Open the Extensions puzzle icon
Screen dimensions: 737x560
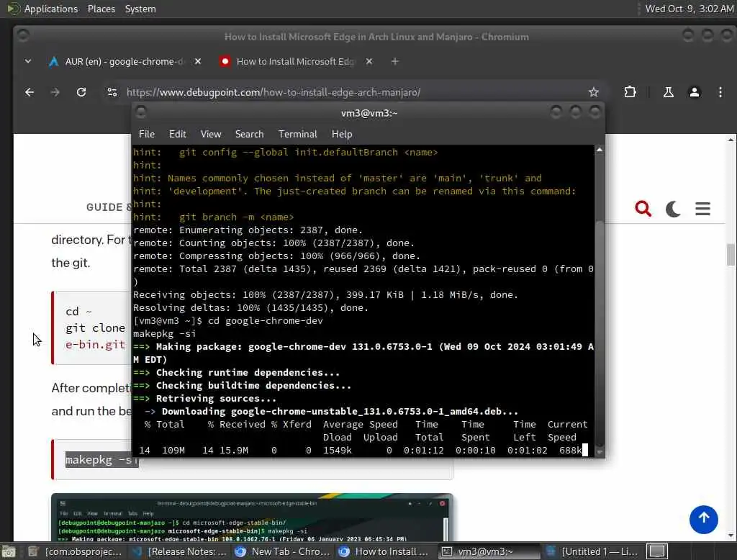pyautogui.click(x=630, y=92)
